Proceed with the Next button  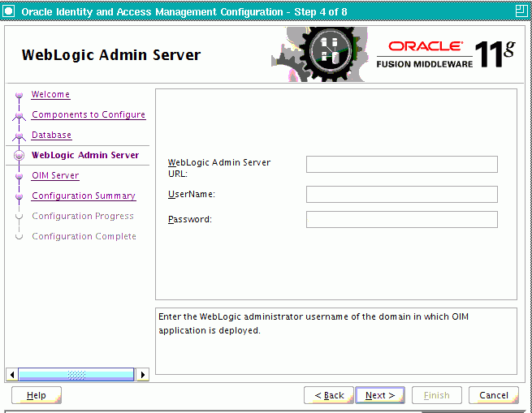click(380, 395)
